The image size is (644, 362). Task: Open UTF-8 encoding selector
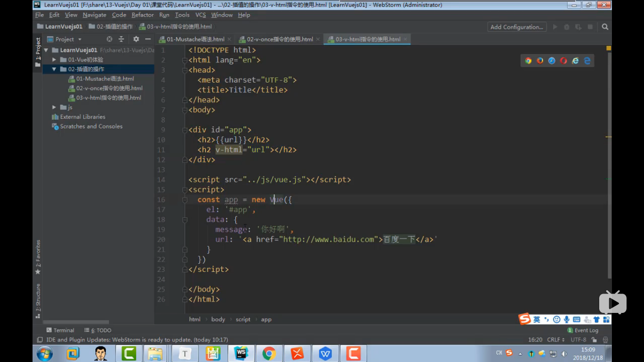pyautogui.click(x=578, y=340)
